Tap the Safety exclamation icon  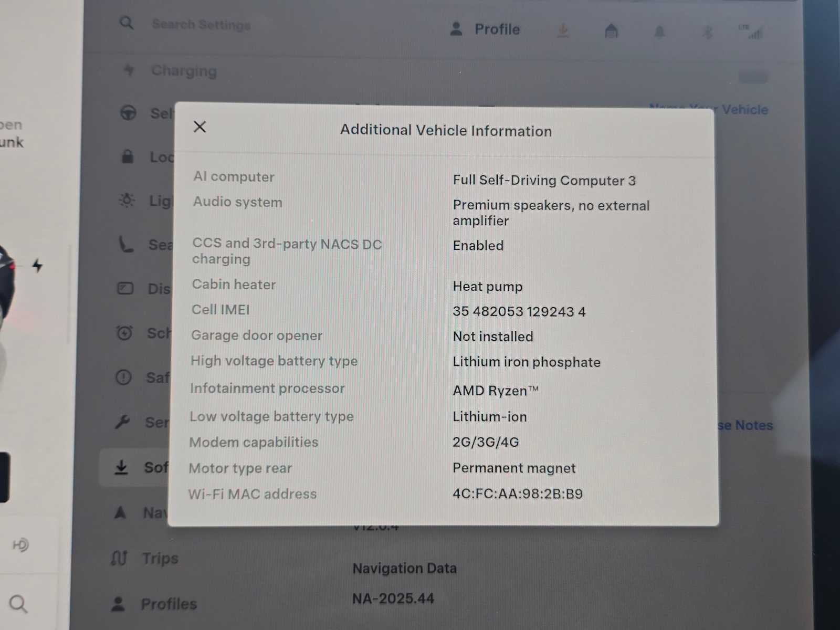(x=123, y=377)
